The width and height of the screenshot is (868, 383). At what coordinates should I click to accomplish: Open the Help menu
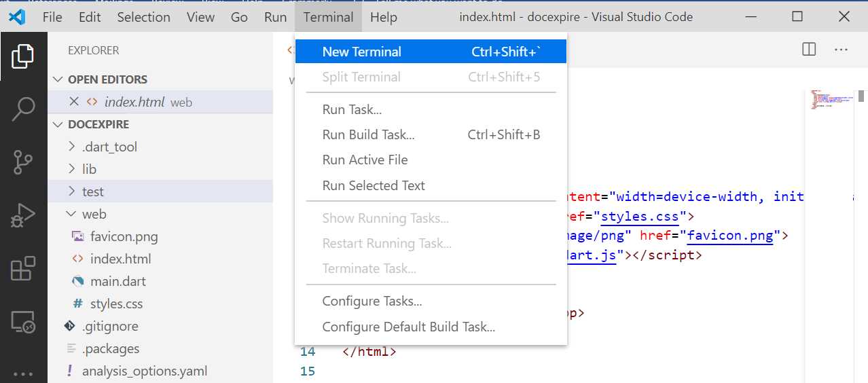384,17
